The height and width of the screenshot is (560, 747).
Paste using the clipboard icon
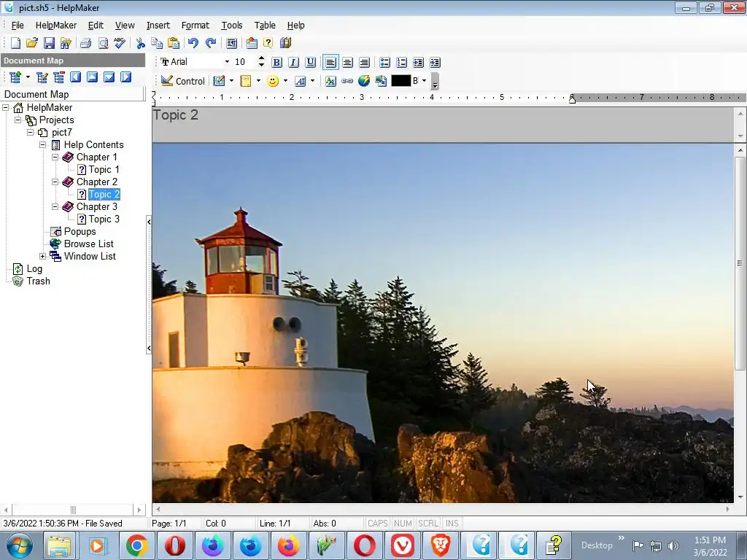(x=174, y=43)
